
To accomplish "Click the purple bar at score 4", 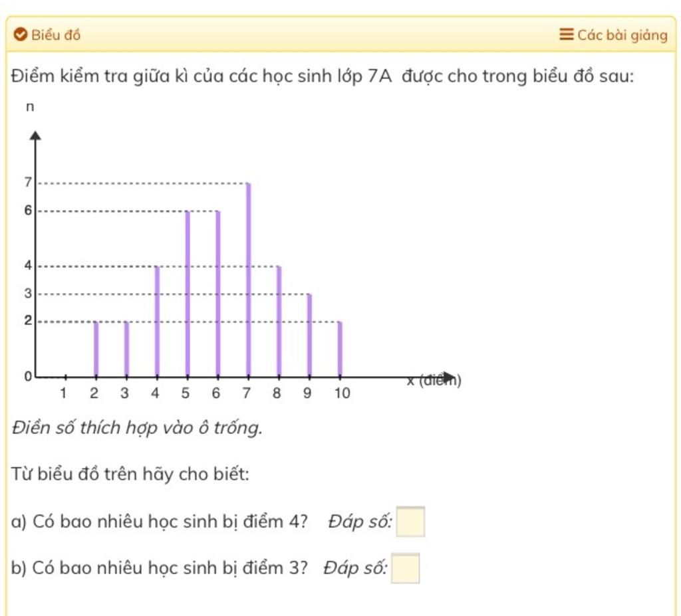I will pos(157,321).
